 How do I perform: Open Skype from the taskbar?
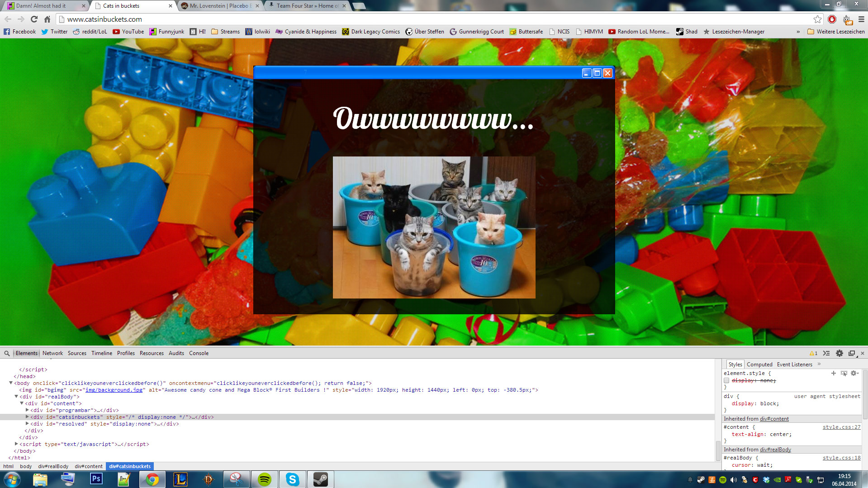[x=293, y=479]
